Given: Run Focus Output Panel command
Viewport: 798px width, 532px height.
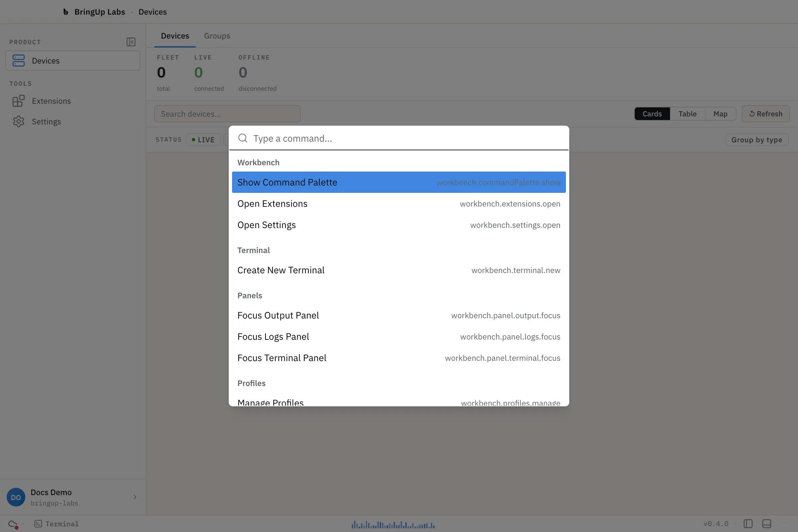Looking at the screenshot, I should [x=399, y=316].
